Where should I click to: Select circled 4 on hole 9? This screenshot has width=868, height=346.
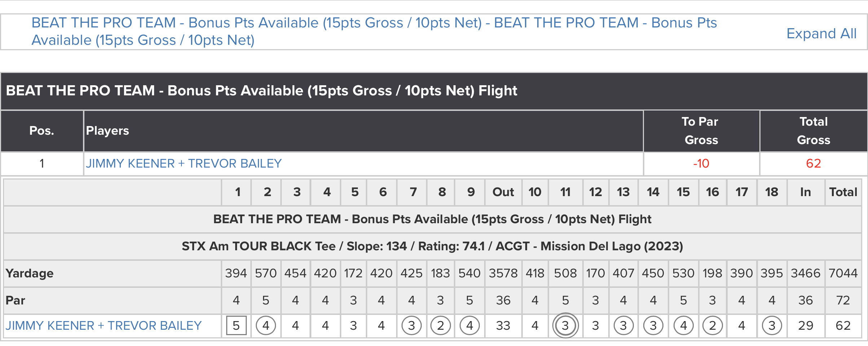point(470,325)
